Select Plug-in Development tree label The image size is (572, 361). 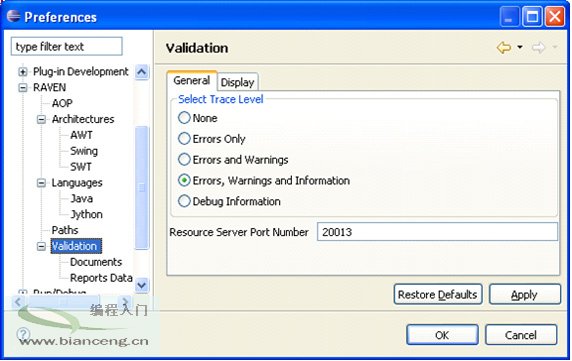click(x=81, y=71)
